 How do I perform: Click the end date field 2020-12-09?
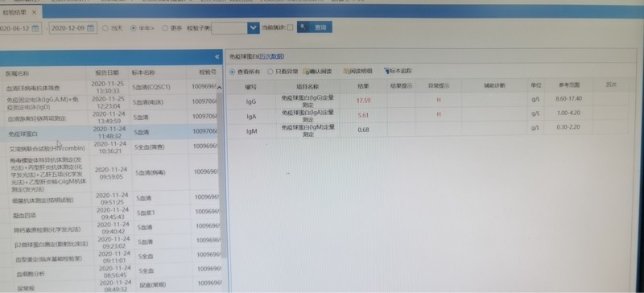pyautogui.click(x=73, y=28)
